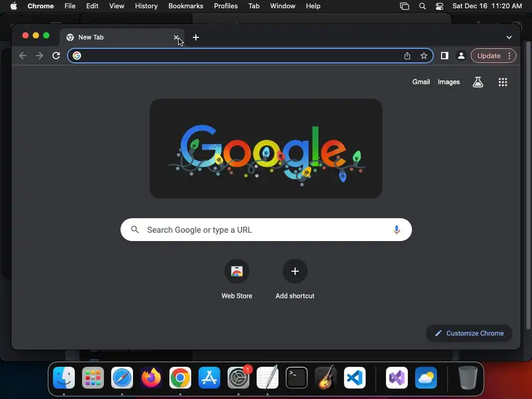Image resolution: width=532 pixels, height=399 pixels.
Task: Click the Stage Manager windows icon in menu bar
Action: coord(404,6)
